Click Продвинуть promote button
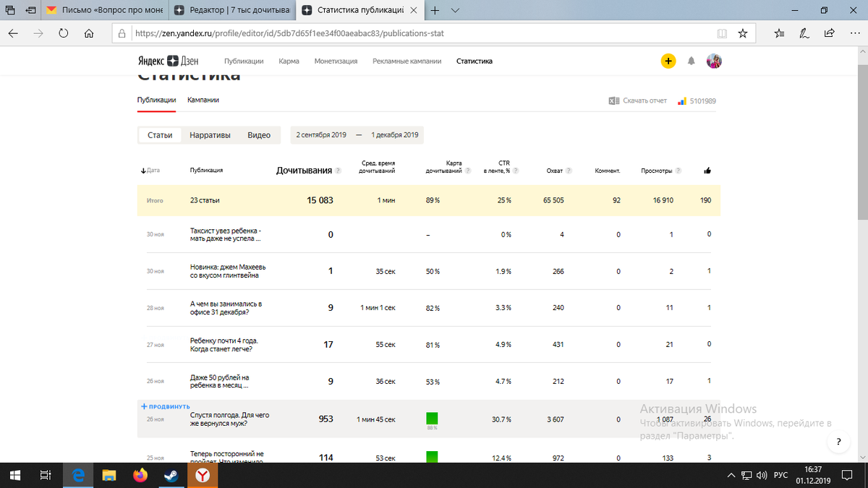This screenshot has width=868, height=488. tap(166, 406)
